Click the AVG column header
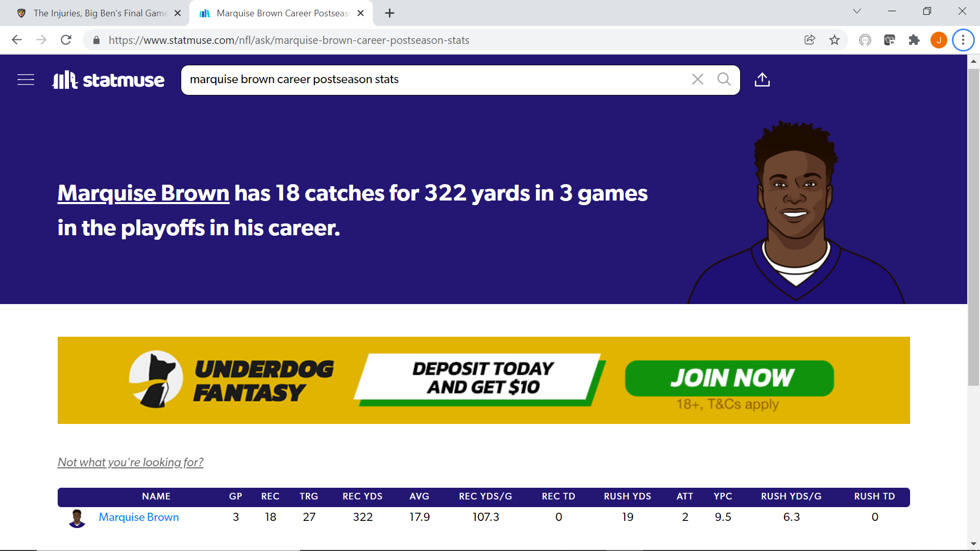The image size is (980, 551). click(419, 496)
